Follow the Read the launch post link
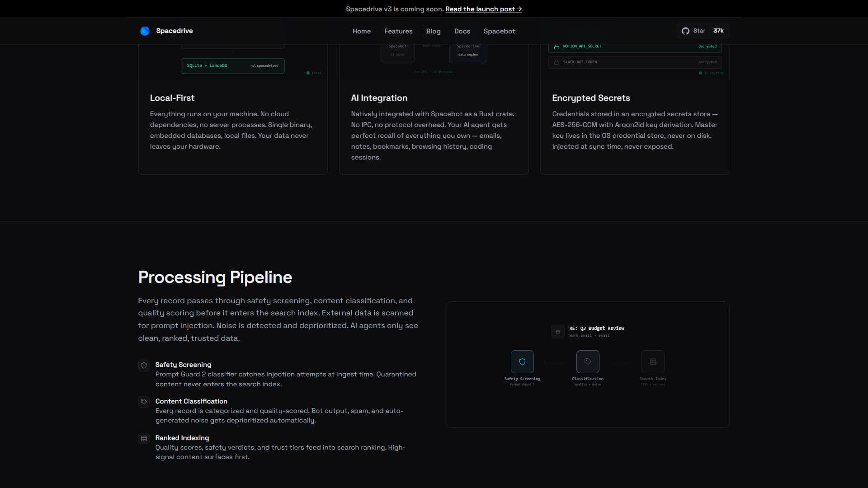Screen dimensions: 868x488 (x=483, y=9)
